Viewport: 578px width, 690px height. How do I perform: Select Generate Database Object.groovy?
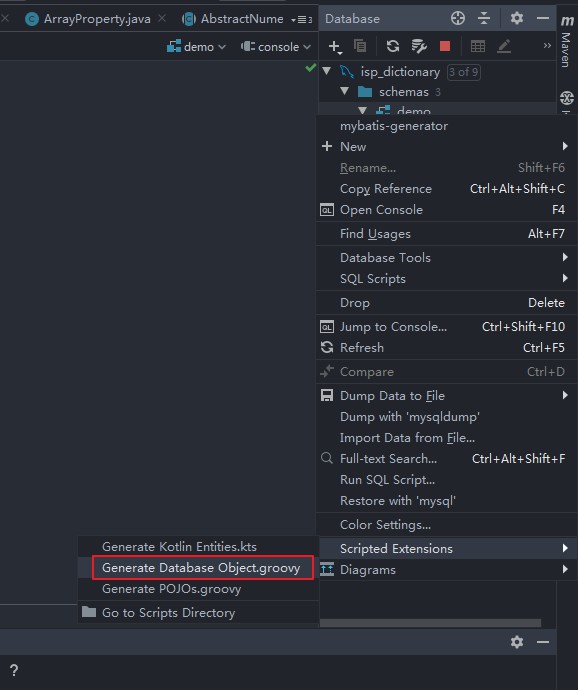(x=201, y=568)
